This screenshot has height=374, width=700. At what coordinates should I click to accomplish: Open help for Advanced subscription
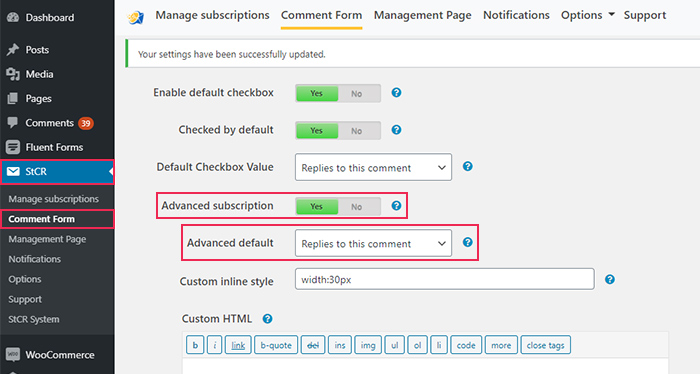(x=396, y=205)
